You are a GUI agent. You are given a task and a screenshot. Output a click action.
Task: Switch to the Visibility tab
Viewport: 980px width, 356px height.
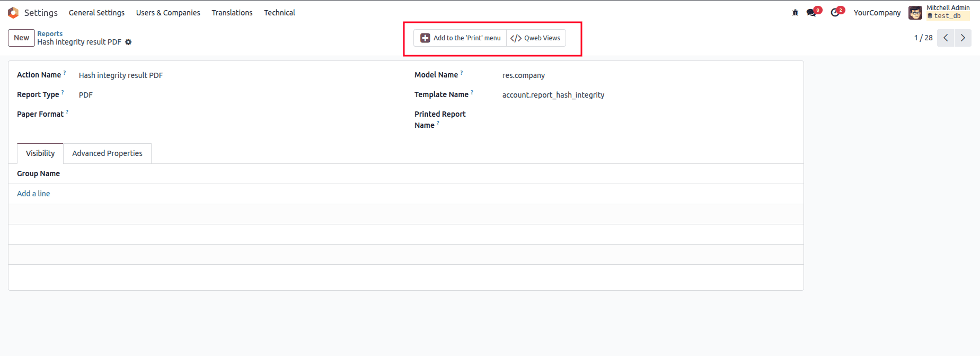[x=40, y=153]
